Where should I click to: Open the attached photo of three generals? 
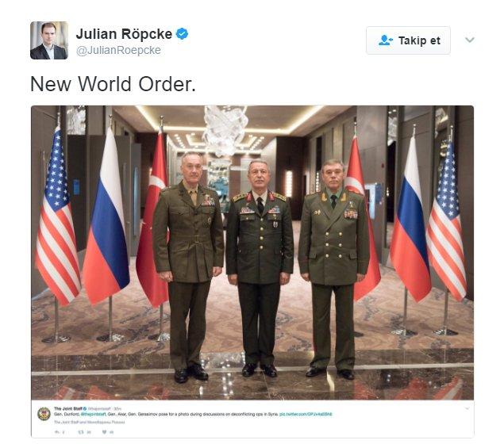(252, 252)
